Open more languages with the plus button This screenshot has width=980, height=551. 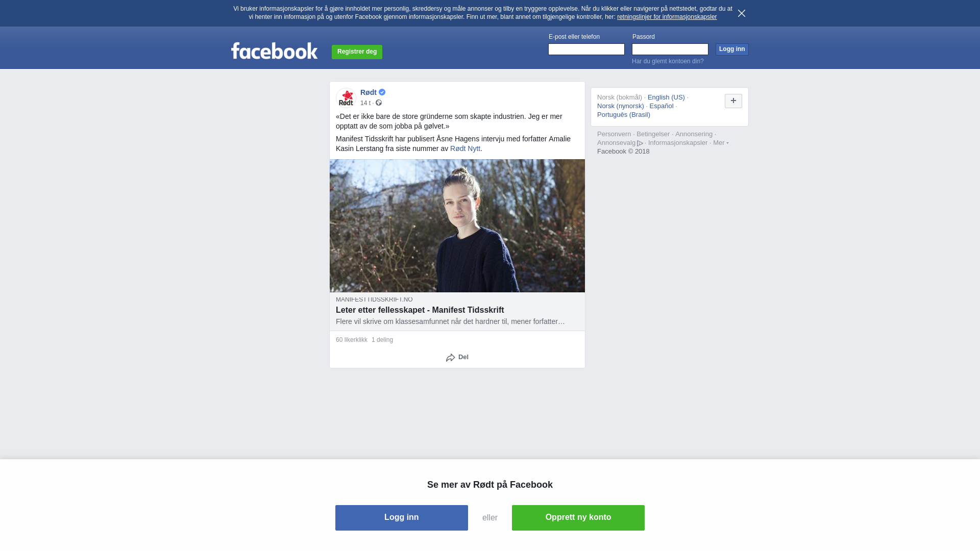point(733,101)
